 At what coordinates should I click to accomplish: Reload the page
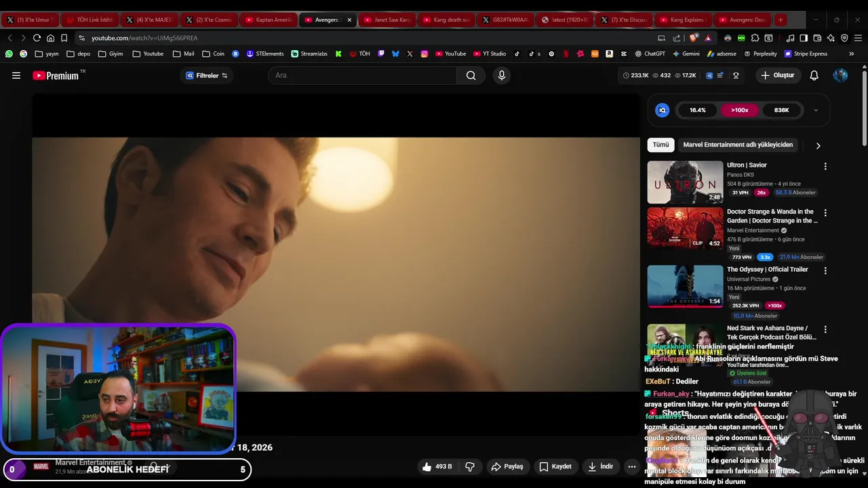37,38
